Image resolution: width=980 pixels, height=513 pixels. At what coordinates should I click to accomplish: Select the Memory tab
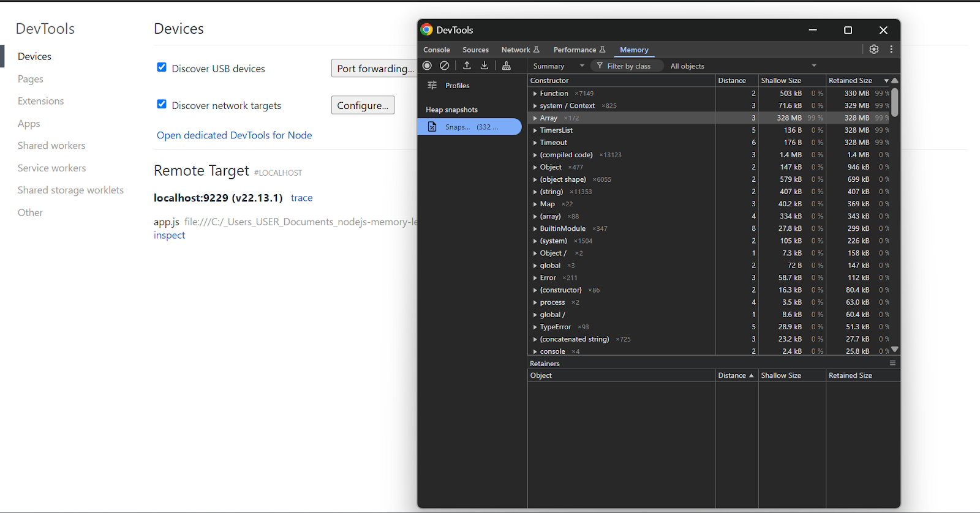634,50
